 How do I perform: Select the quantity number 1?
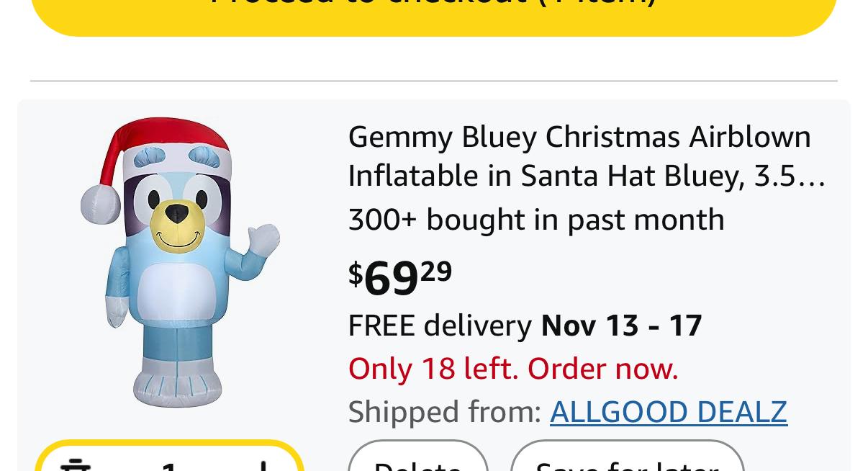coord(169,465)
